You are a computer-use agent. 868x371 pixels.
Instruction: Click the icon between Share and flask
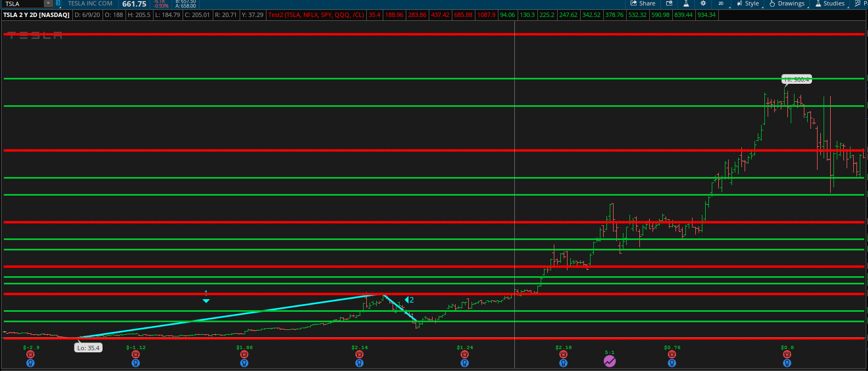point(669,3)
